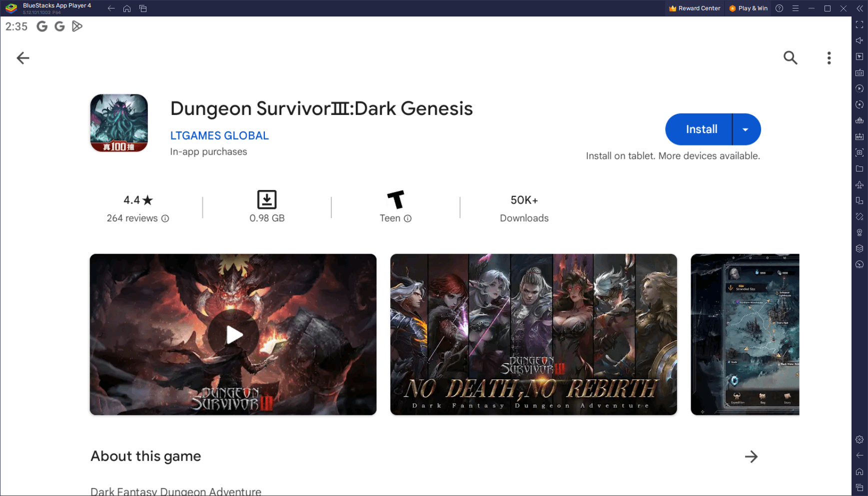Mute volume in the sidebar
868x496 pixels.
tap(860, 40)
